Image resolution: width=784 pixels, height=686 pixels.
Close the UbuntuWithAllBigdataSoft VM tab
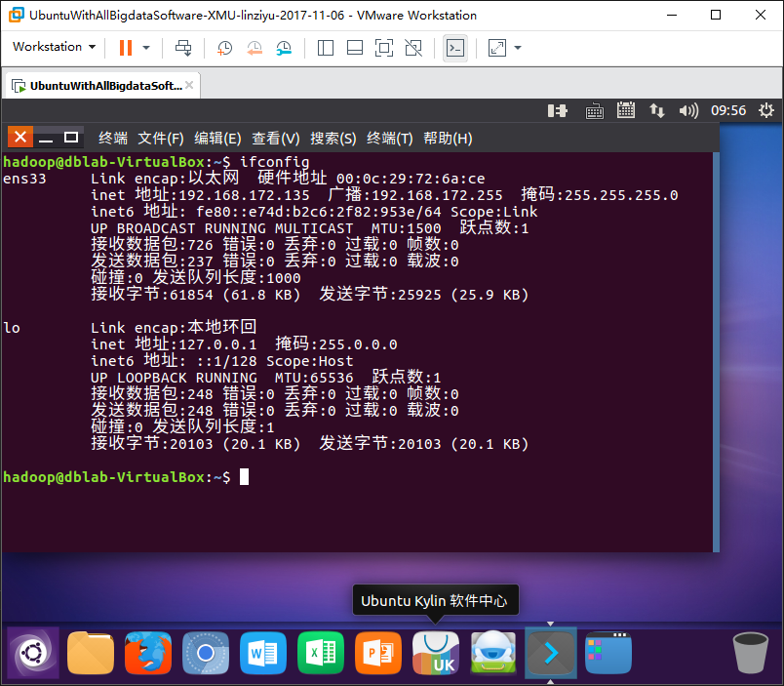(x=189, y=85)
